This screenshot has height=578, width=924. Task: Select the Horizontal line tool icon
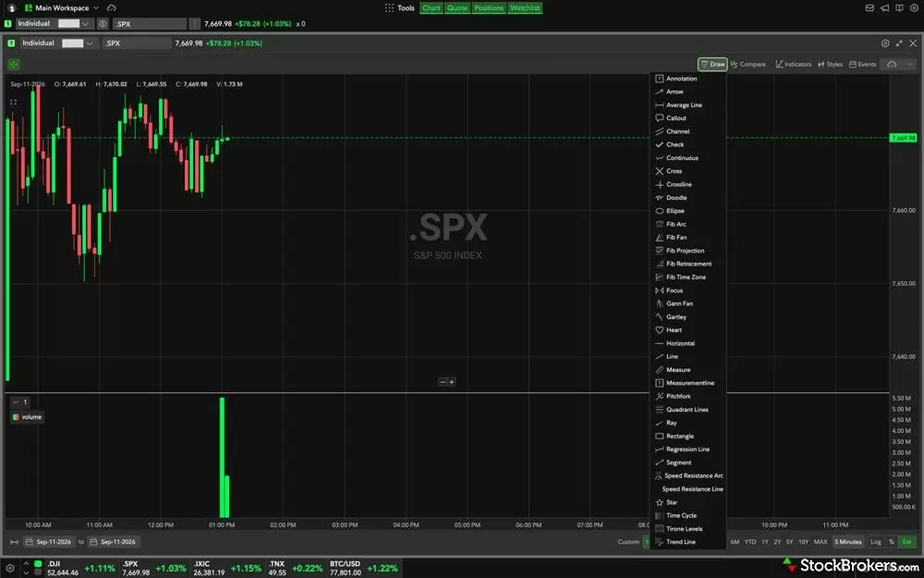tap(660, 343)
